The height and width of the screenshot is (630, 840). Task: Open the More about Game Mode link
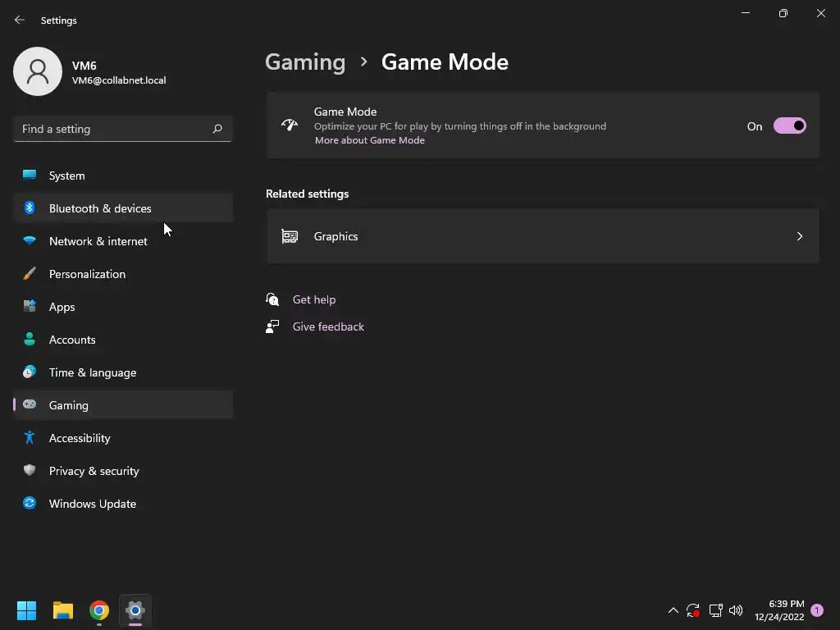[370, 140]
